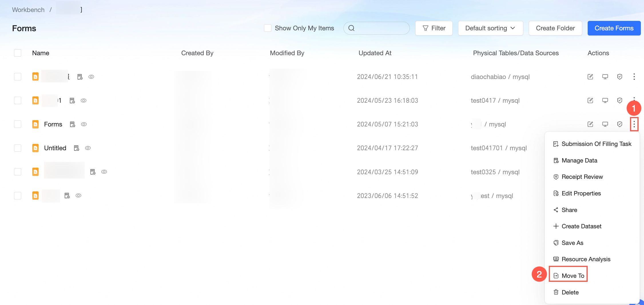
Task: Click the orange form icon in the test0325 row
Action: tap(35, 172)
